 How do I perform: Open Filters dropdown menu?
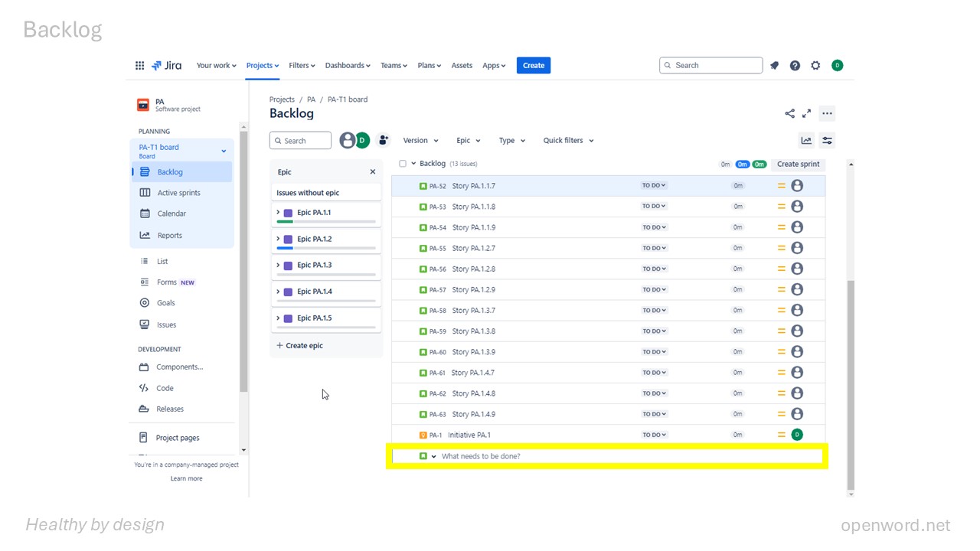[x=303, y=66]
